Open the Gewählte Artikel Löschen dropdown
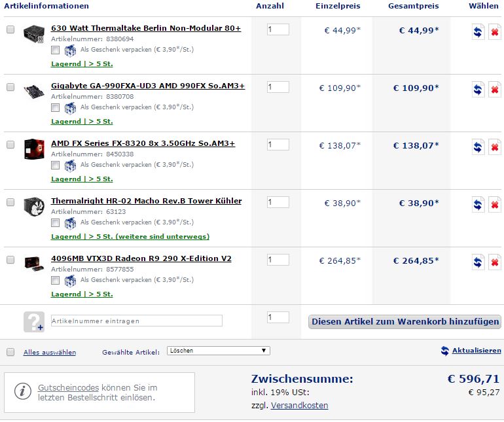Image resolution: width=504 pixels, height=422 pixels. (x=219, y=351)
